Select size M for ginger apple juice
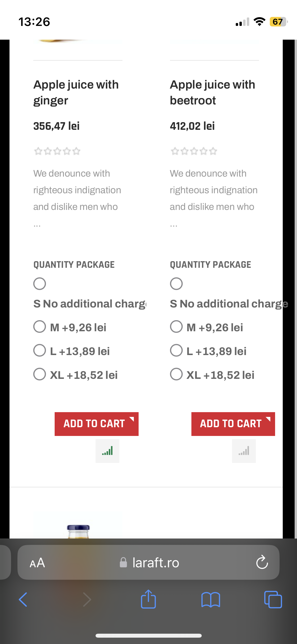The width and height of the screenshot is (297, 644). pyautogui.click(x=40, y=326)
